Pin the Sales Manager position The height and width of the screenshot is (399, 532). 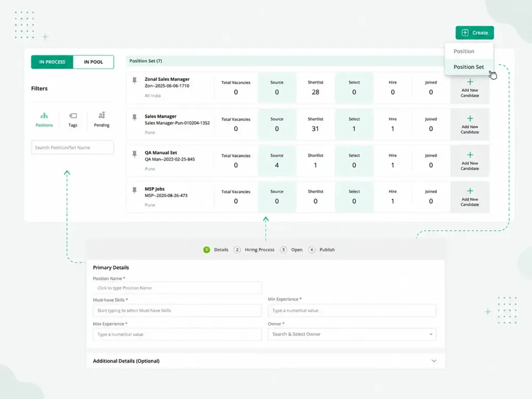pos(135,118)
